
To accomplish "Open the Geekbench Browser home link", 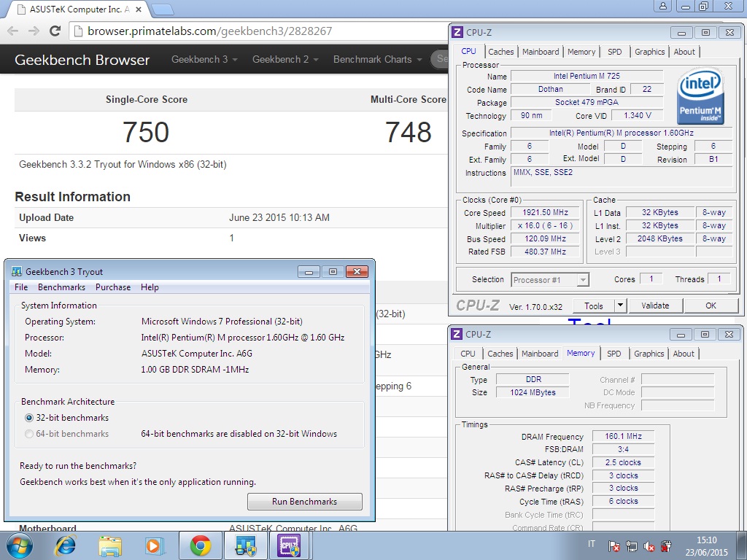I will pyautogui.click(x=82, y=60).
